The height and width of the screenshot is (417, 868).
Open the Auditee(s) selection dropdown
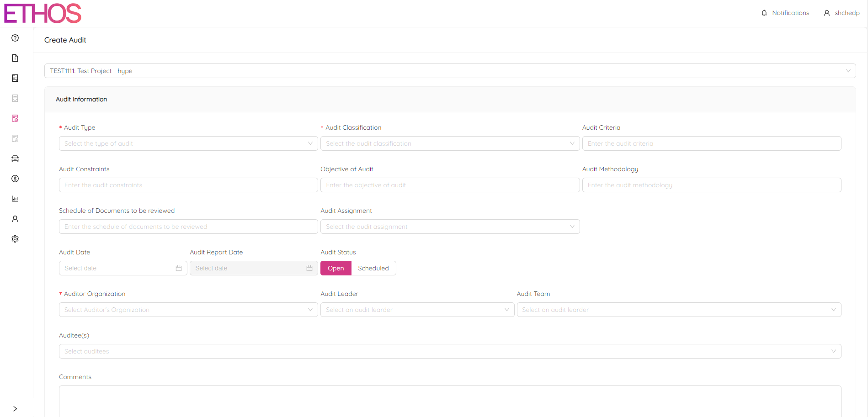click(x=450, y=351)
